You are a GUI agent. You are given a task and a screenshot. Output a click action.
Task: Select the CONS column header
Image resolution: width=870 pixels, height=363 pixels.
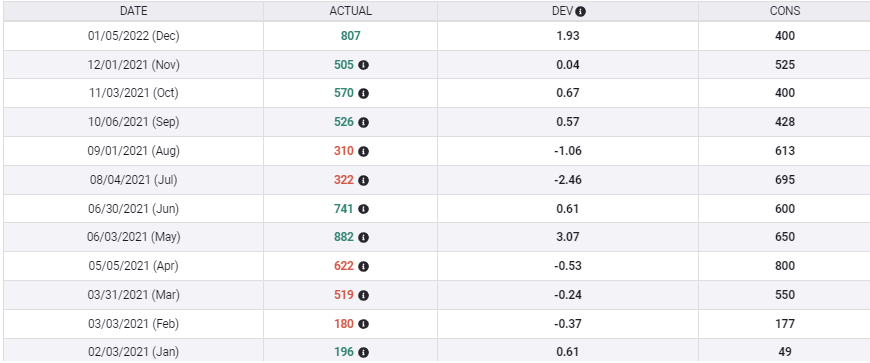click(x=785, y=11)
